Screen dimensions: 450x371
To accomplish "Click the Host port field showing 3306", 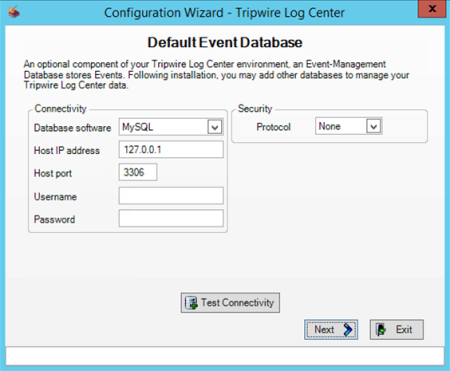I will click(138, 172).
